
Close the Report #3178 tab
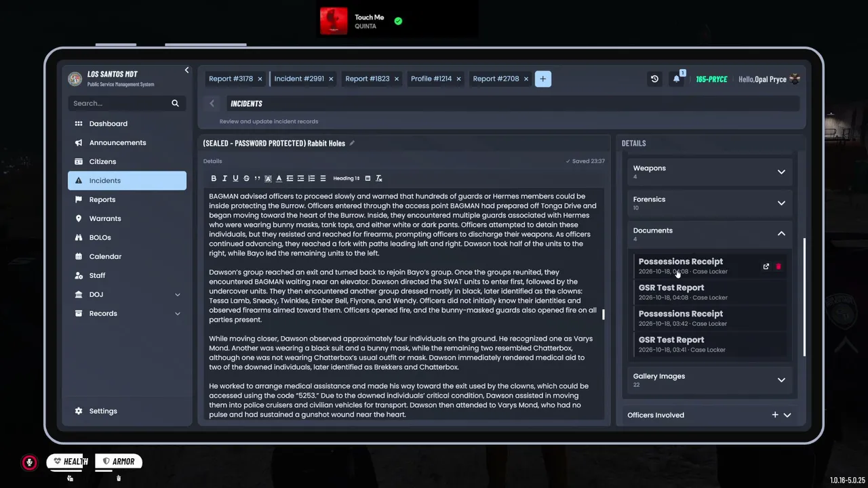pyautogui.click(x=260, y=79)
